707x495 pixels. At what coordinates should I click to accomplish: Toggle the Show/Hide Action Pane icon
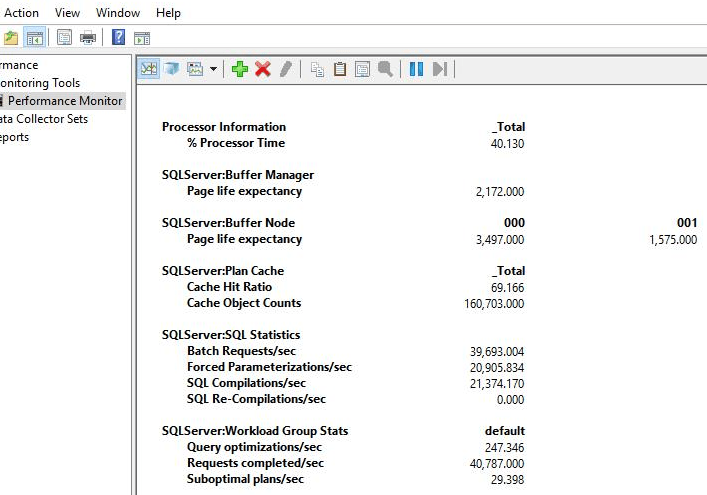click(x=142, y=38)
